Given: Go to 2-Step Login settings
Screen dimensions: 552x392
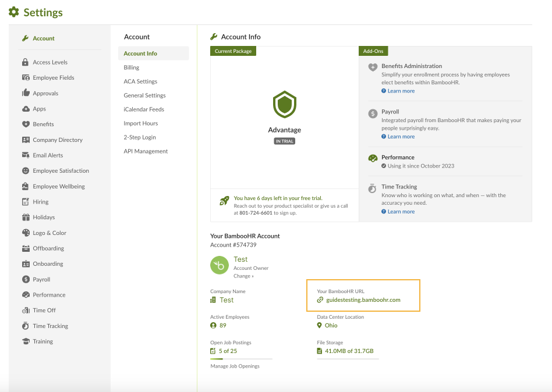Looking at the screenshot, I should (140, 137).
